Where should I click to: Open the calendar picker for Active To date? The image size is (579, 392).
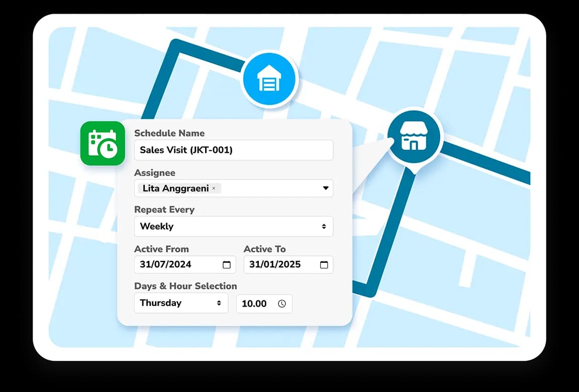[x=324, y=264]
